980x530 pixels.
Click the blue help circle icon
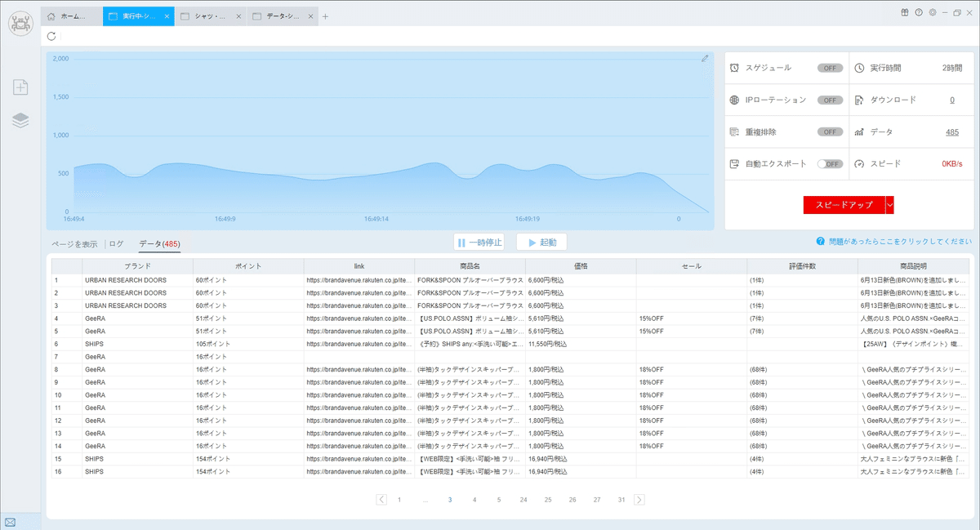(x=820, y=242)
